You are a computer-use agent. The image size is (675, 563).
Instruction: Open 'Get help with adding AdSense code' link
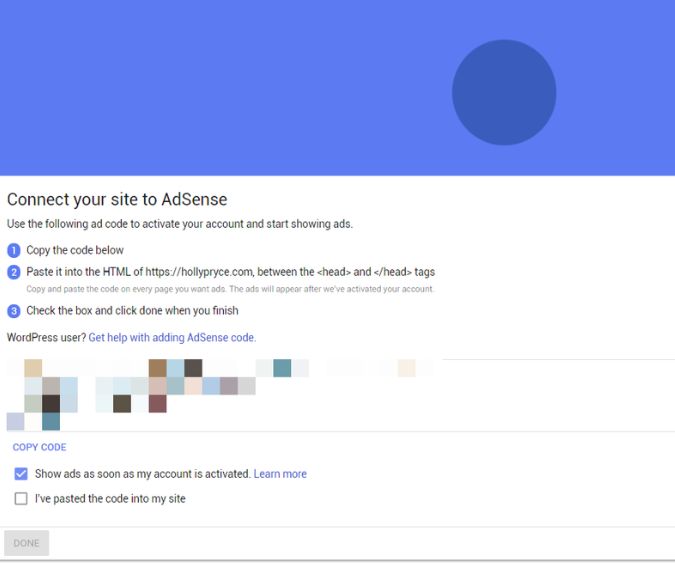172,337
